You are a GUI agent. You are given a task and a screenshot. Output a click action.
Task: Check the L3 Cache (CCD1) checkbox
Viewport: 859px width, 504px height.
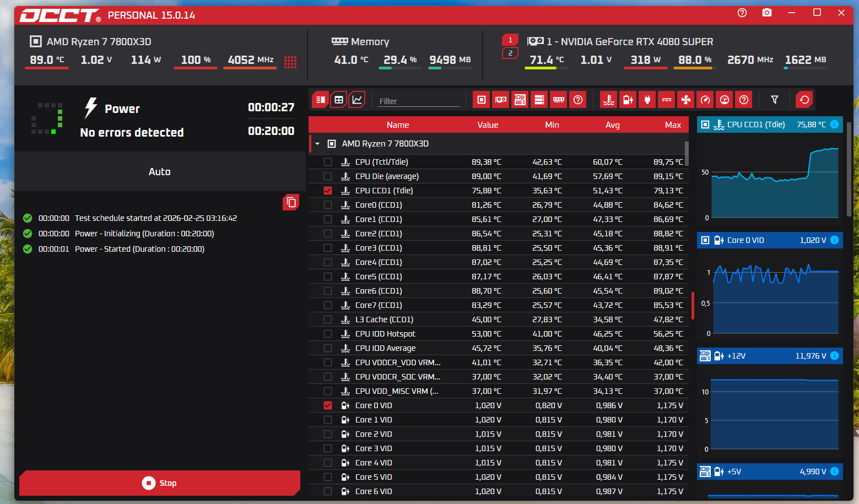tap(328, 319)
